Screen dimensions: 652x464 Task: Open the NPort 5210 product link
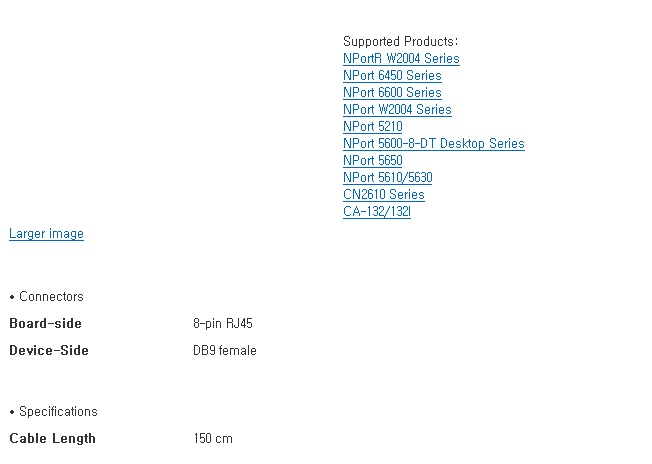click(373, 127)
